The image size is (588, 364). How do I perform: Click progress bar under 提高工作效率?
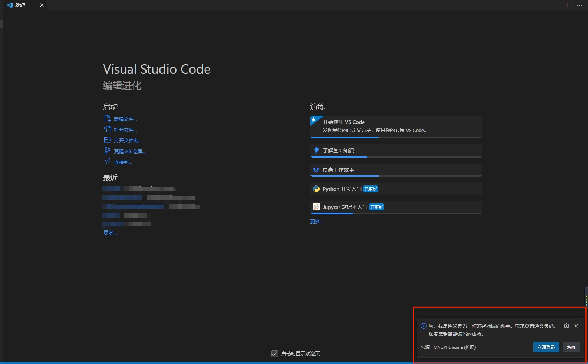click(x=396, y=176)
